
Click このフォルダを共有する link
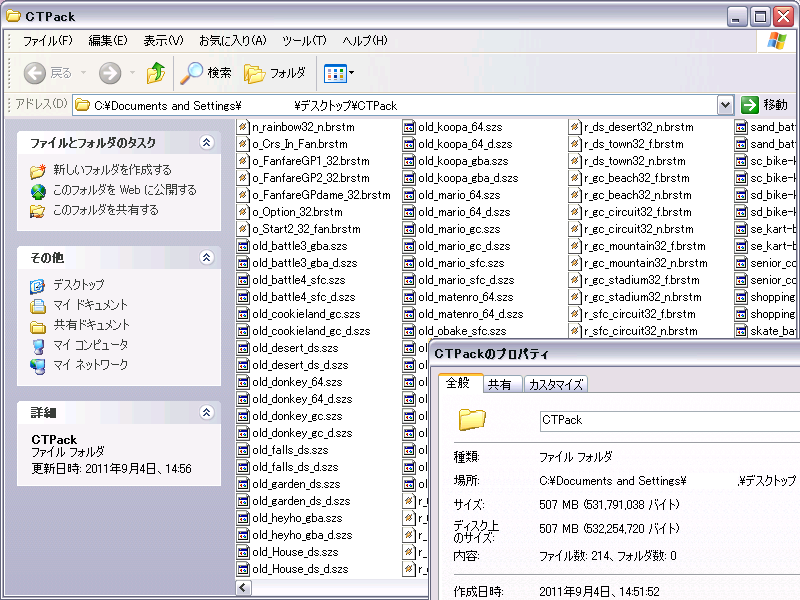coord(106,210)
